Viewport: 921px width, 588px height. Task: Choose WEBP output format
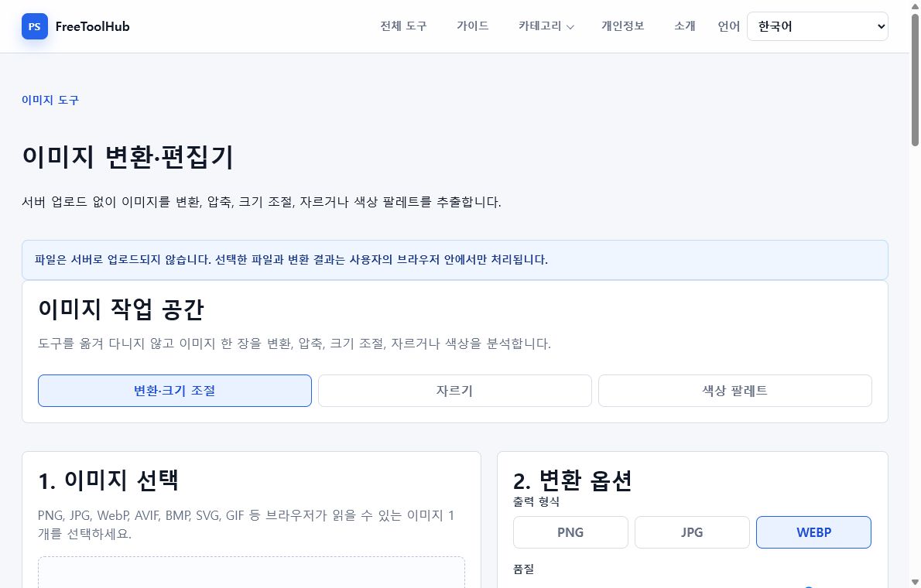(814, 532)
